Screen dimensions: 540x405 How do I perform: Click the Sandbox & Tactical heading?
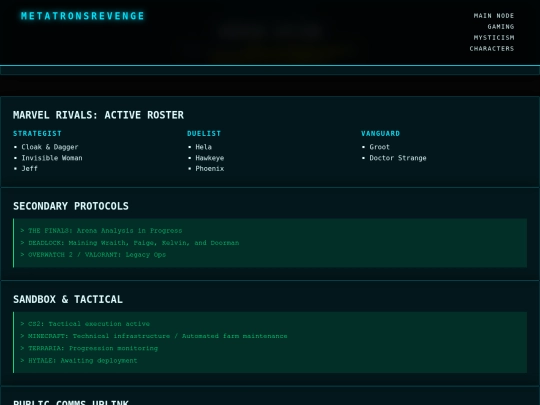click(68, 300)
